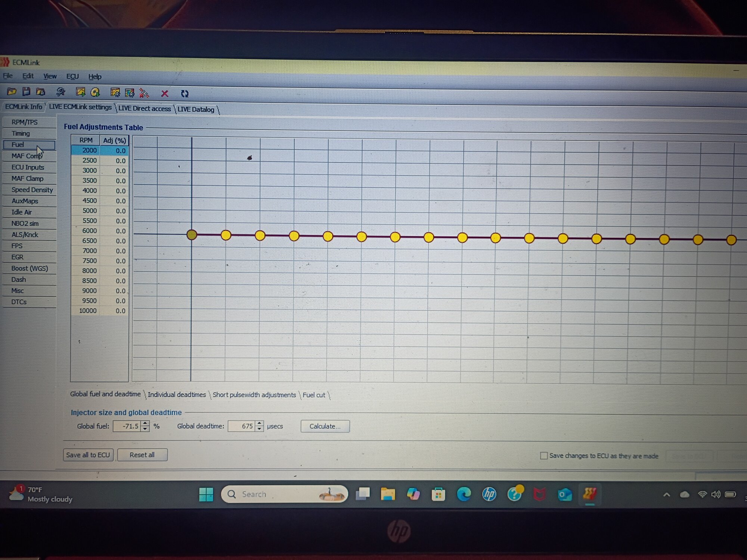The image size is (747, 560).
Task: Click the save-as folder with disk icon
Action: click(x=40, y=92)
